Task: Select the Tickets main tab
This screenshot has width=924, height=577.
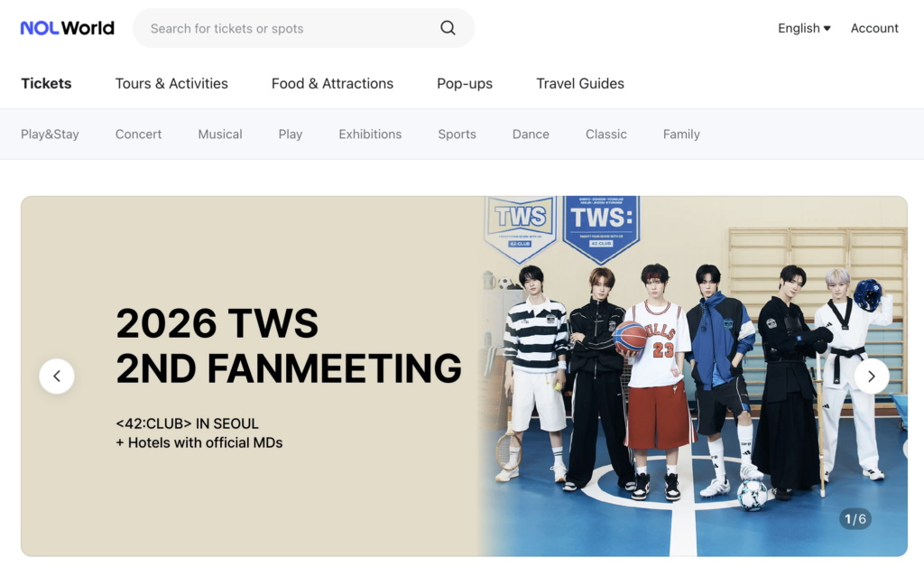Action: click(x=46, y=83)
